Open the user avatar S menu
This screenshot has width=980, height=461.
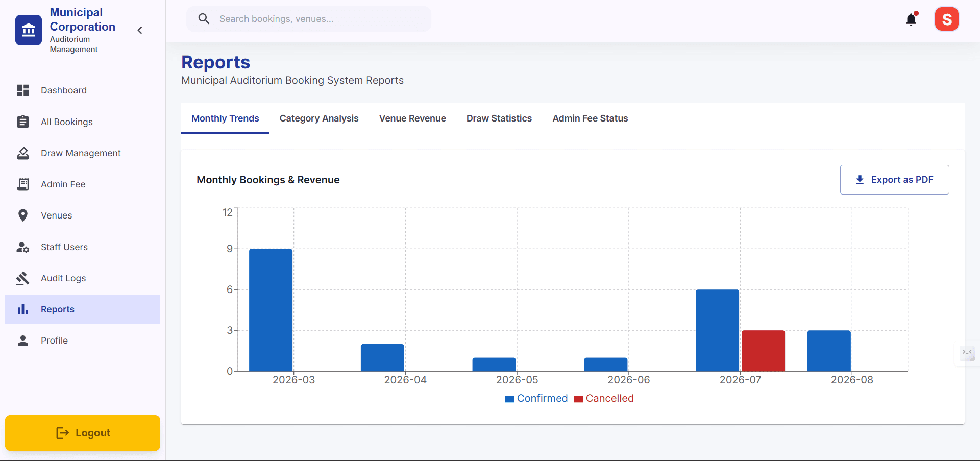pos(947,19)
